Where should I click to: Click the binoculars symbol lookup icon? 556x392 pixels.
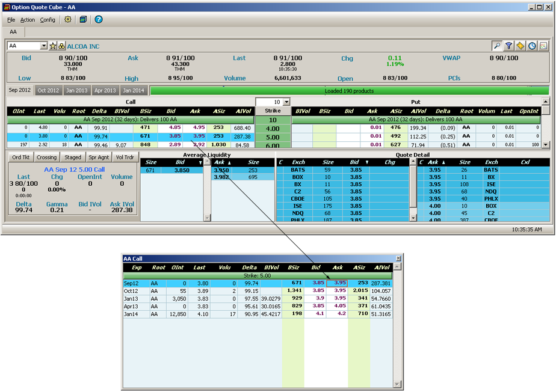point(61,46)
